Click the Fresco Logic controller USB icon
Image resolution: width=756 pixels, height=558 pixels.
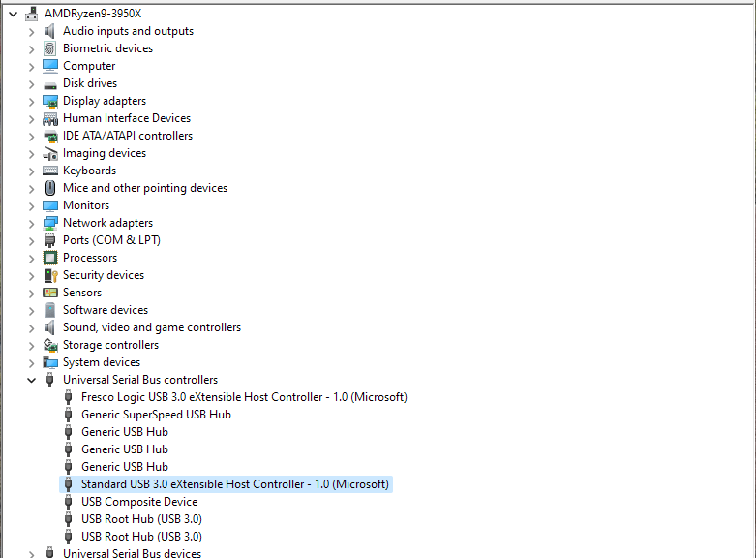[x=69, y=397]
